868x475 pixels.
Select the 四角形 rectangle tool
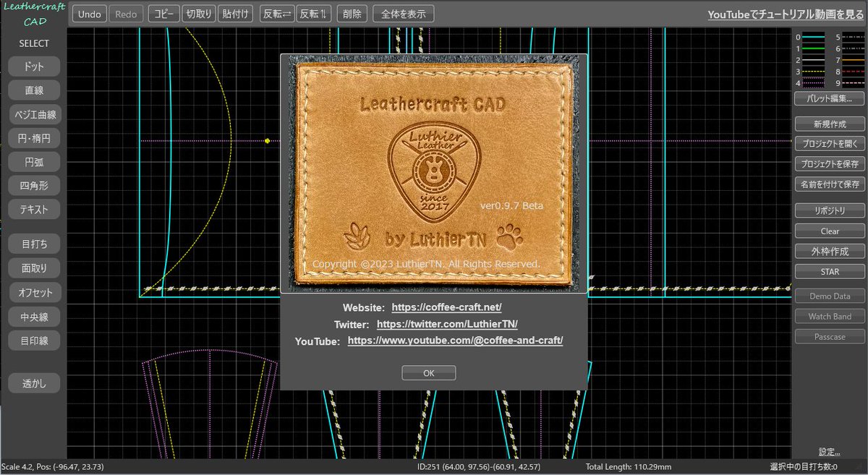click(34, 185)
